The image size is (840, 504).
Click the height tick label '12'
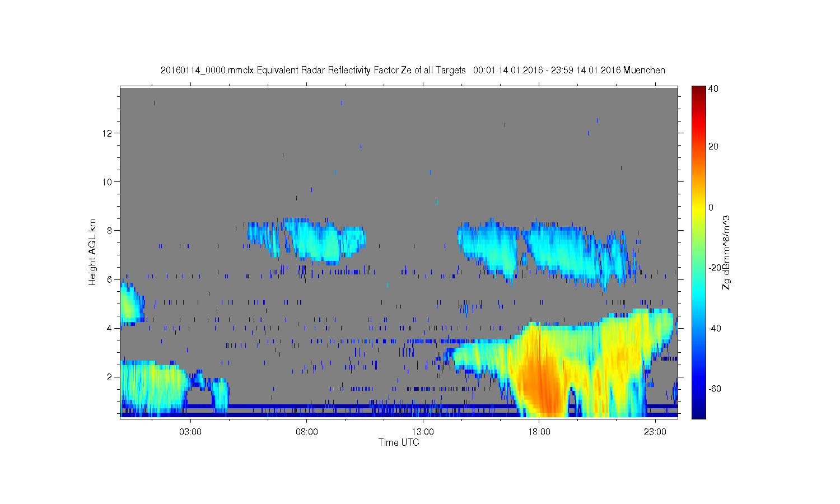coord(108,133)
